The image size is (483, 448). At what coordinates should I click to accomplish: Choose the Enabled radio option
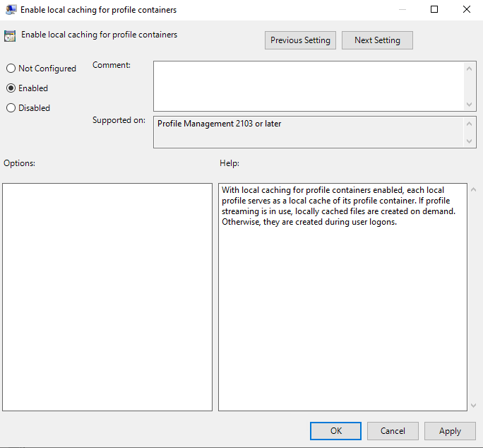(11, 88)
